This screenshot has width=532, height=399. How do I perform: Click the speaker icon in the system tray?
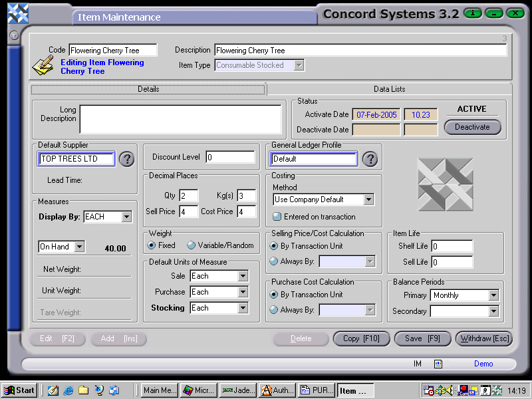[x=450, y=390]
